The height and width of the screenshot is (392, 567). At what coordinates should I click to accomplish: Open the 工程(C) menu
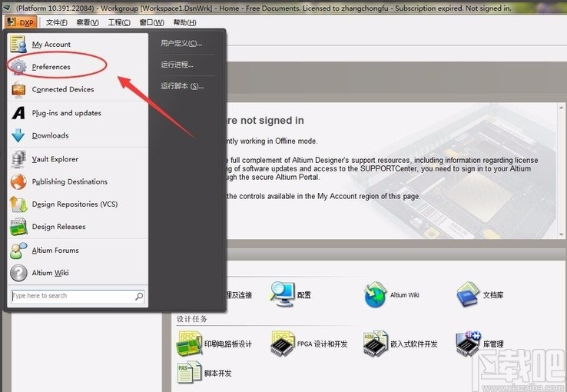119,22
